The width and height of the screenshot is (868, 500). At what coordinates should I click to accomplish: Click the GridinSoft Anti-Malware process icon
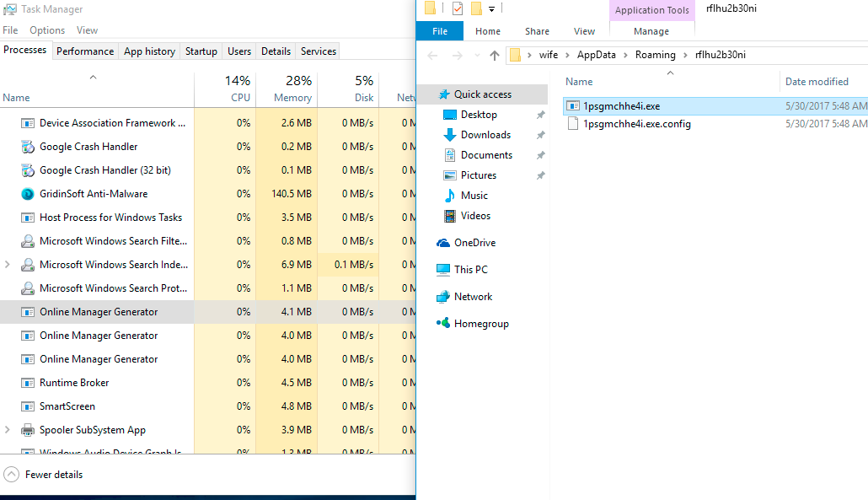[x=28, y=194]
